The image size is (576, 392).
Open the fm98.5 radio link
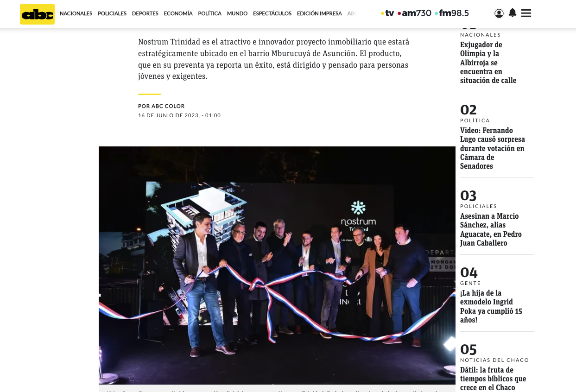pyautogui.click(x=452, y=13)
